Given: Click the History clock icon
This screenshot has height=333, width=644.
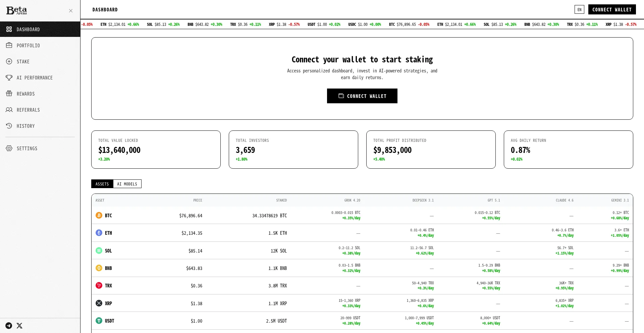Looking at the screenshot, I should pos(9,126).
